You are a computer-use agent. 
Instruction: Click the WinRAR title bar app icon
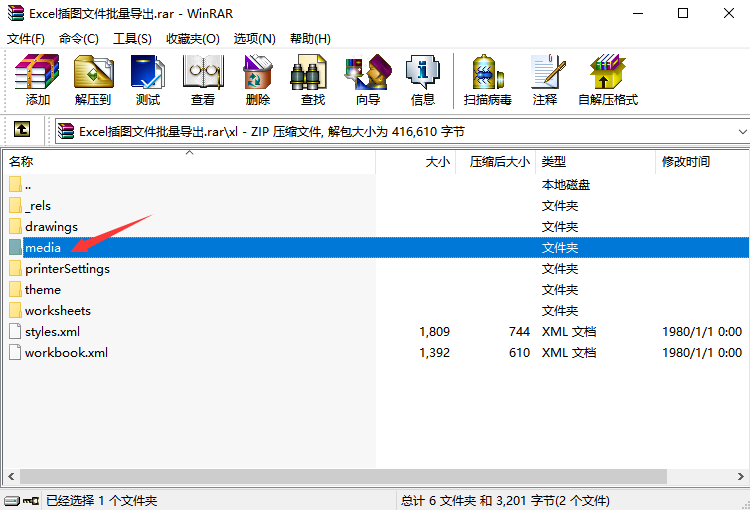(16, 13)
